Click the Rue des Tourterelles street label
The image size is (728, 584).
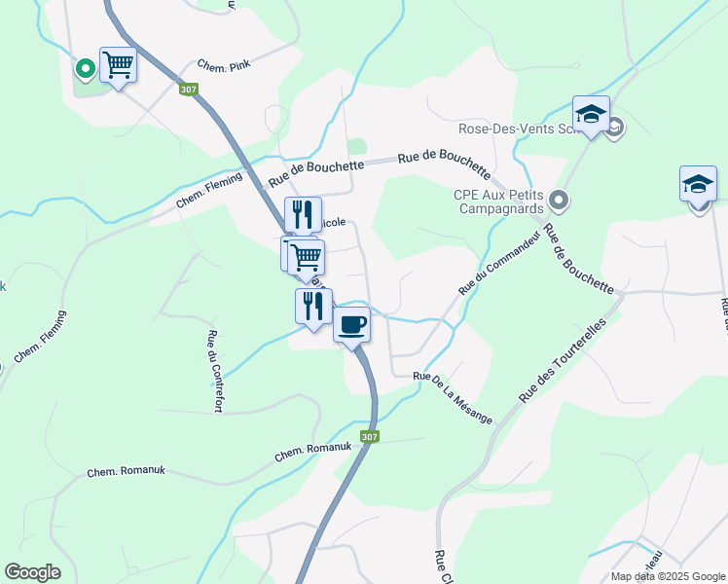tap(563, 361)
